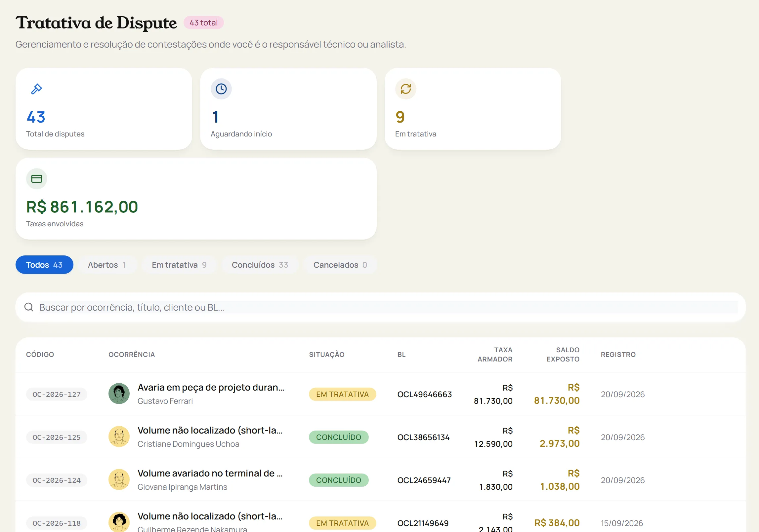Viewport: 759px width, 532px height.
Task: Click the Situação column header
Action: [x=327, y=355]
